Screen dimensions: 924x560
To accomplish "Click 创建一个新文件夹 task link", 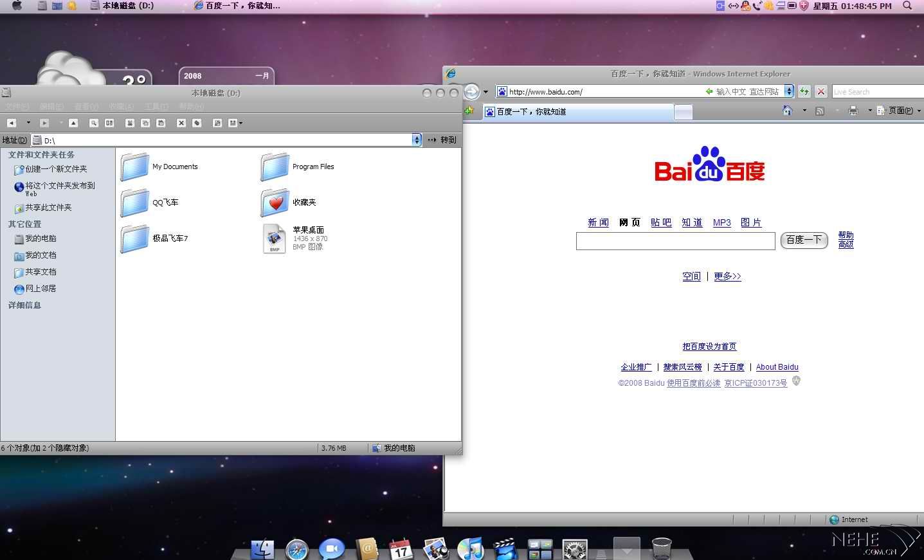I will tap(51, 169).
